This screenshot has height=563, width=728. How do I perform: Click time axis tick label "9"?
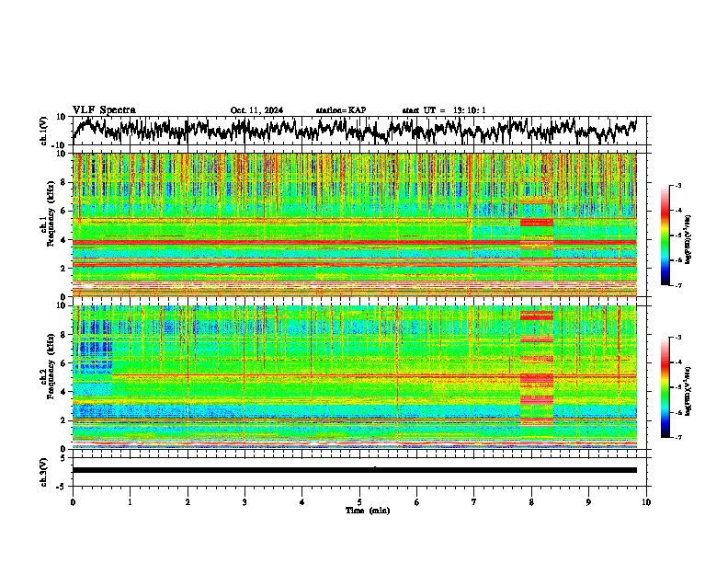pyautogui.click(x=588, y=502)
